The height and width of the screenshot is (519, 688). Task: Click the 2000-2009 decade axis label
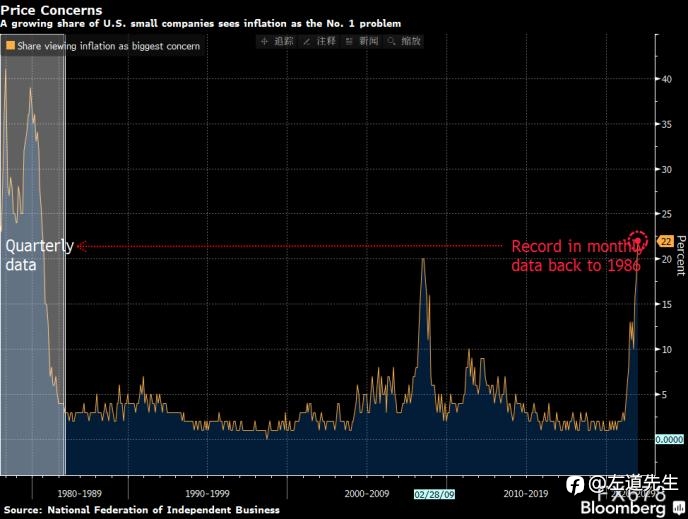367,494
